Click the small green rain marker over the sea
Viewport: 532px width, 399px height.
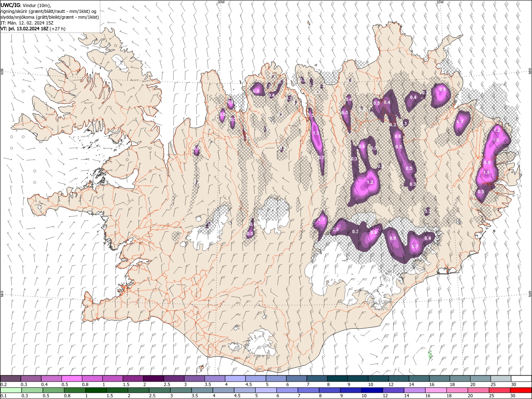[431, 355]
